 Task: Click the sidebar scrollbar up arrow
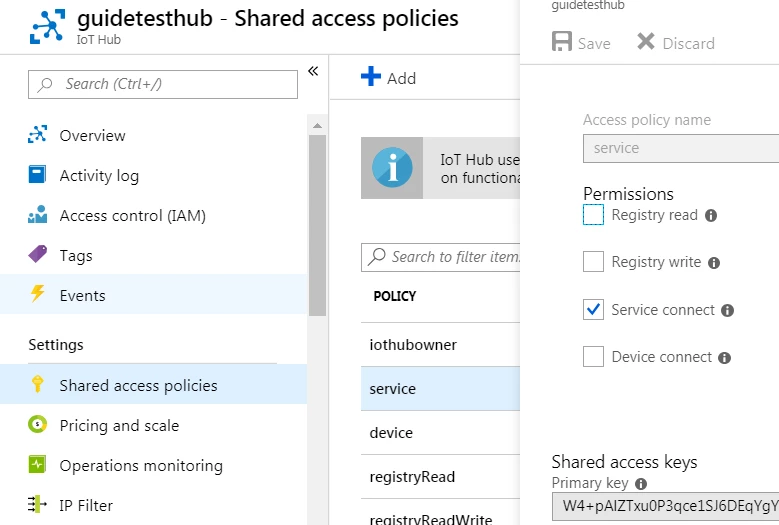click(317, 126)
